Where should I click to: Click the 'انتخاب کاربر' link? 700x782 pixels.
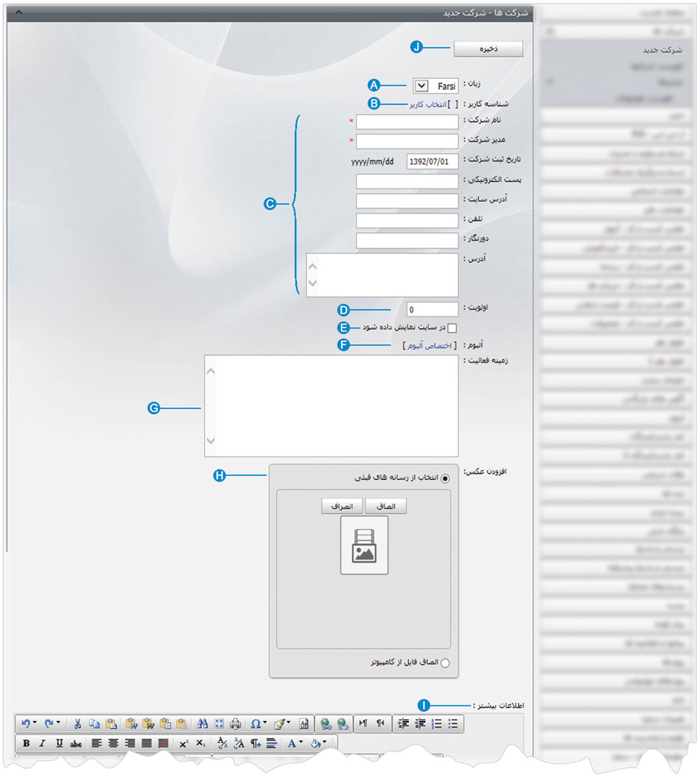tap(425, 104)
